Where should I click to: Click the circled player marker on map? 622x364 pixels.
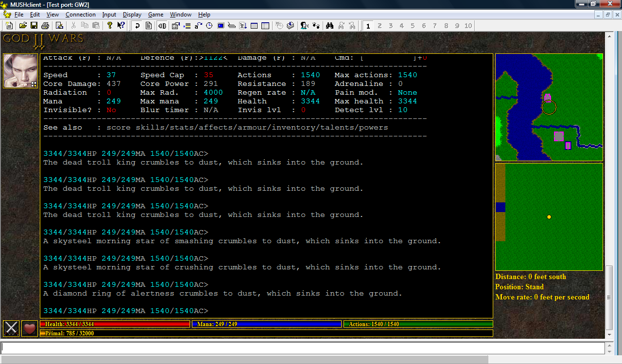[x=549, y=107]
